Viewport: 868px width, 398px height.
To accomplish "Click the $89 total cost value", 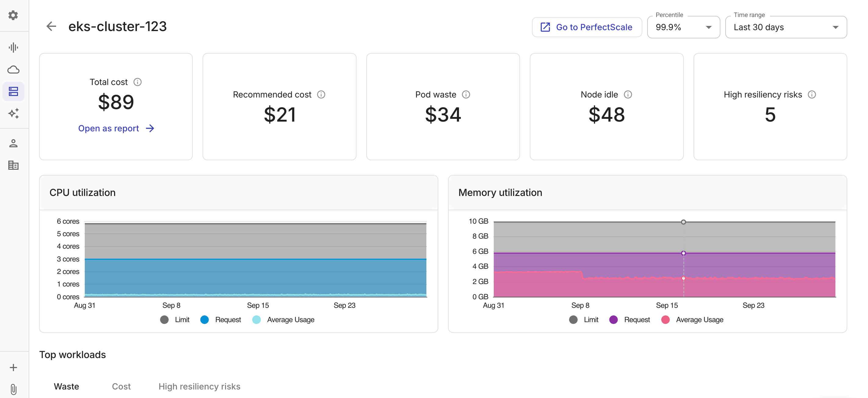I will pyautogui.click(x=116, y=102).
